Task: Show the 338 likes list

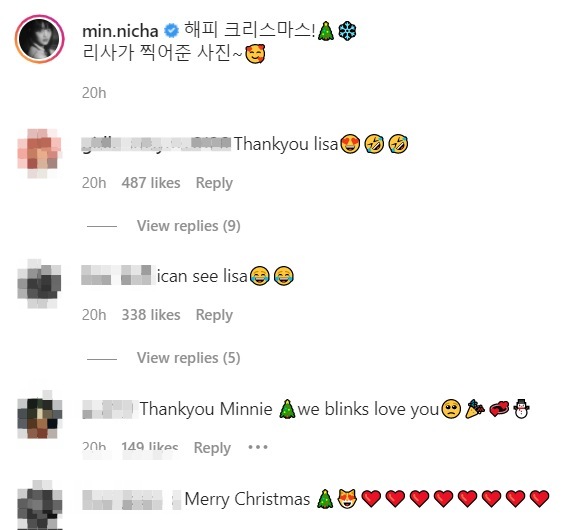Action: click(x=151, y=315)
